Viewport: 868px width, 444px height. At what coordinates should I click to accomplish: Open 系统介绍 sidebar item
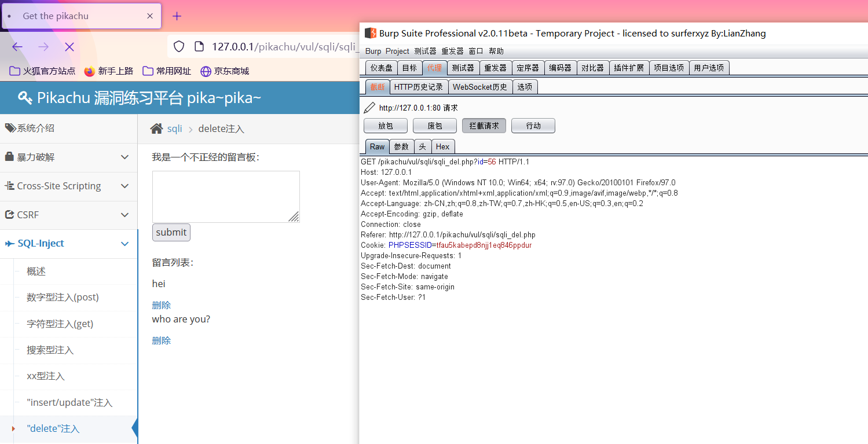tap(68, 129)
